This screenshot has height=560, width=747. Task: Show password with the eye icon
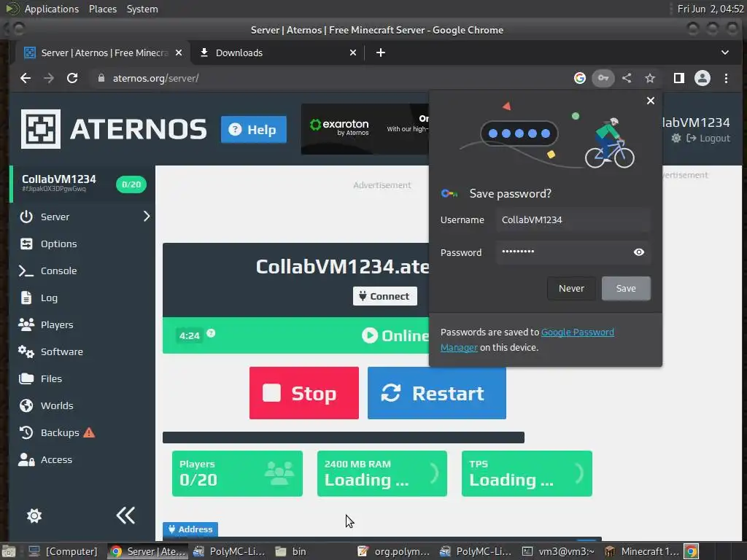pos(639,252)
